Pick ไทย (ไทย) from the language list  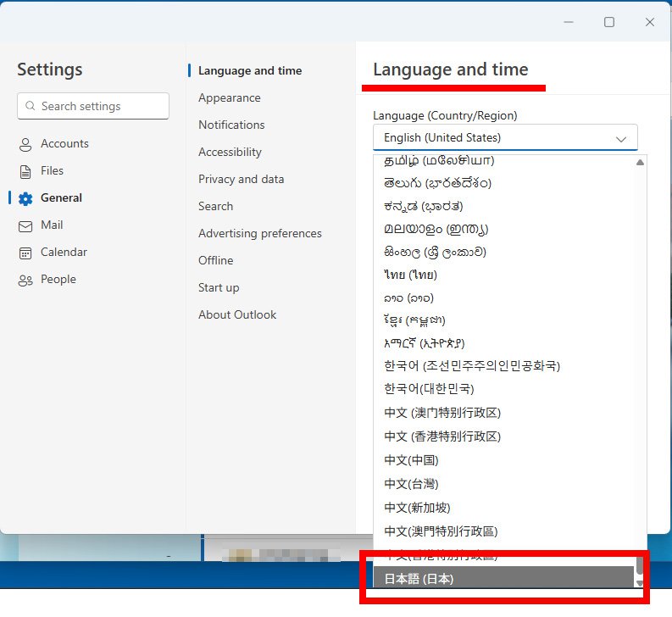coord(410,275)
